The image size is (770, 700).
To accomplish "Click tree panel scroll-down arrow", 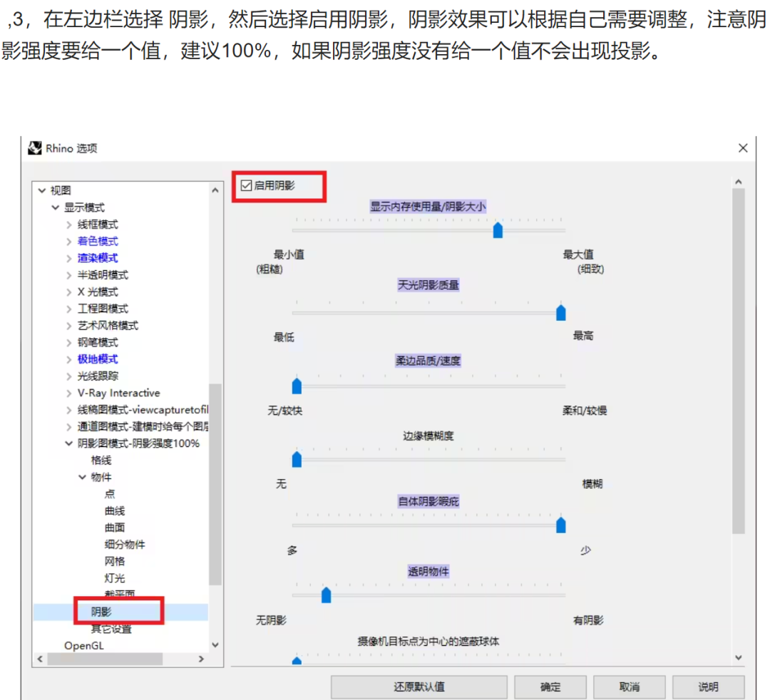I will [x=215, y=644].
